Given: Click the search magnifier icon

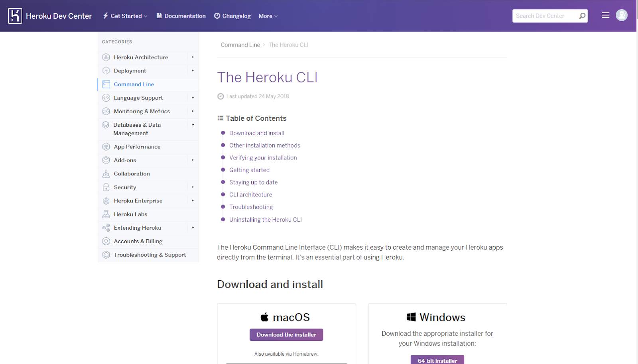Looking at the screenshot, I should [582, 16].
